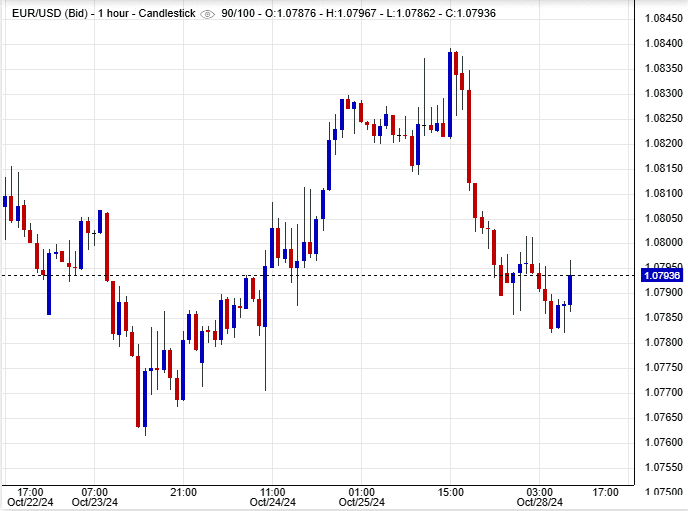Click the closing price value C:1.07936

click(467, 14)
